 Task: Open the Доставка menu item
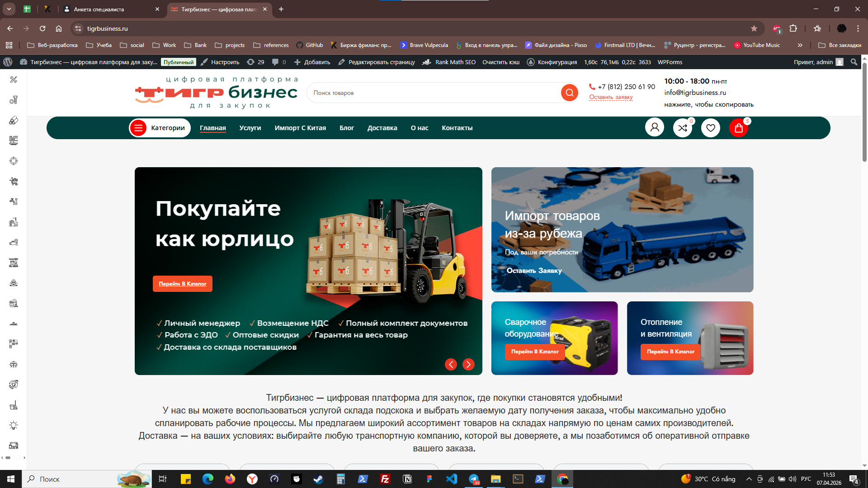(382, 128)
